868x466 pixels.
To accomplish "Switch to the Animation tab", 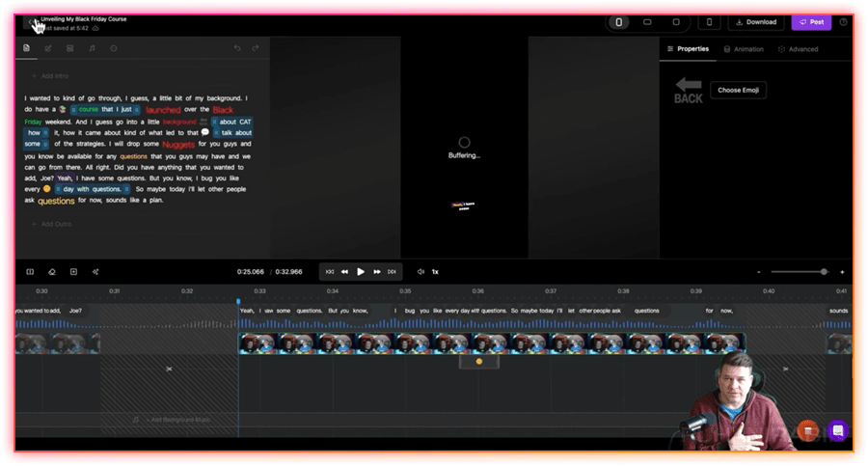I will click(x=744, y=49).
